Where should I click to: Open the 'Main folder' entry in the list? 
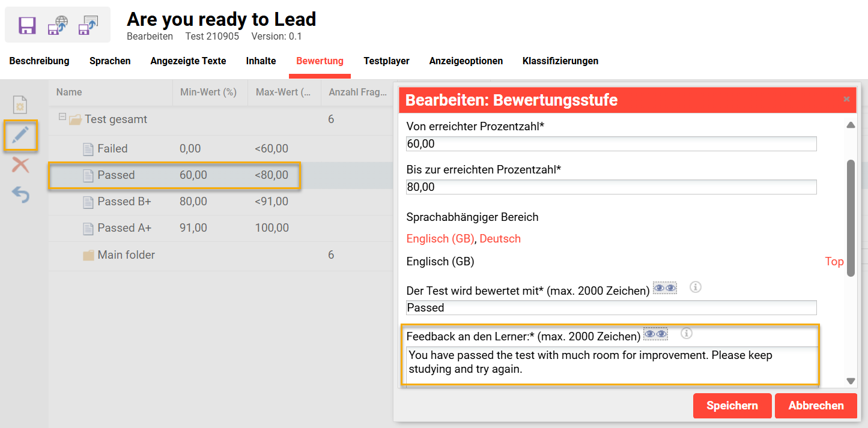[x=126, y=255]
